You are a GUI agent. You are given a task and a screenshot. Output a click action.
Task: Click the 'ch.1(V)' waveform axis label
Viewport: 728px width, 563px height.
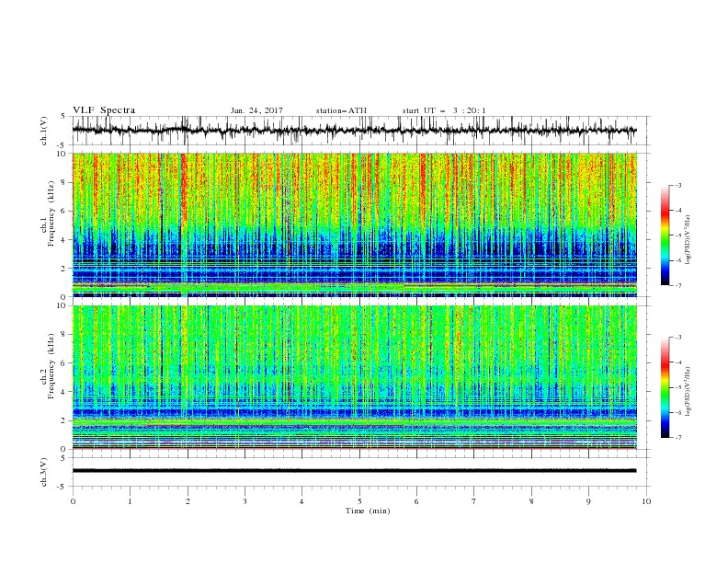(44, 131)
